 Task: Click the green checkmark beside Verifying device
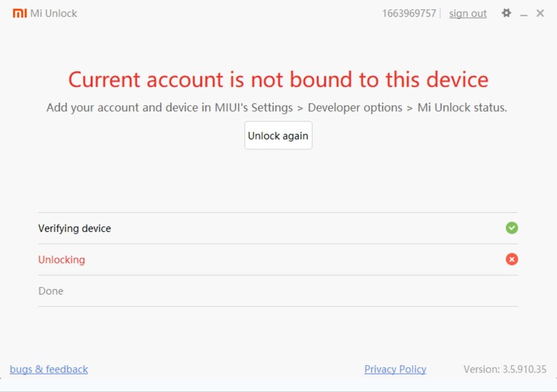[x=512, y=228]
